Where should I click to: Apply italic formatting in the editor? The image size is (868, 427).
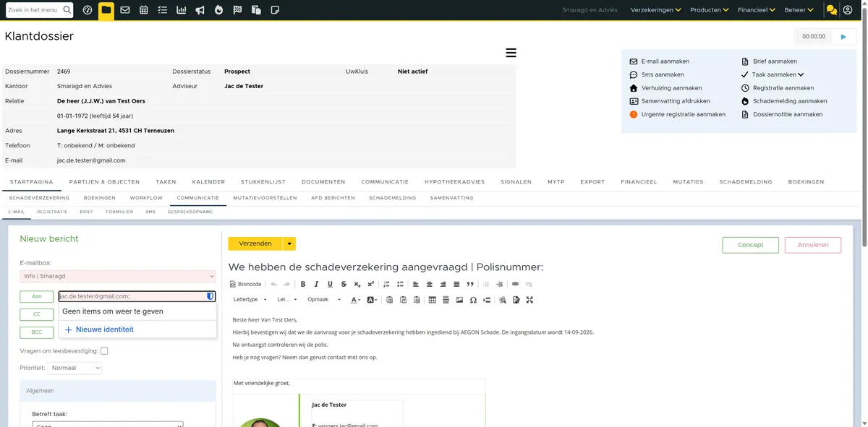click(317, 284)
